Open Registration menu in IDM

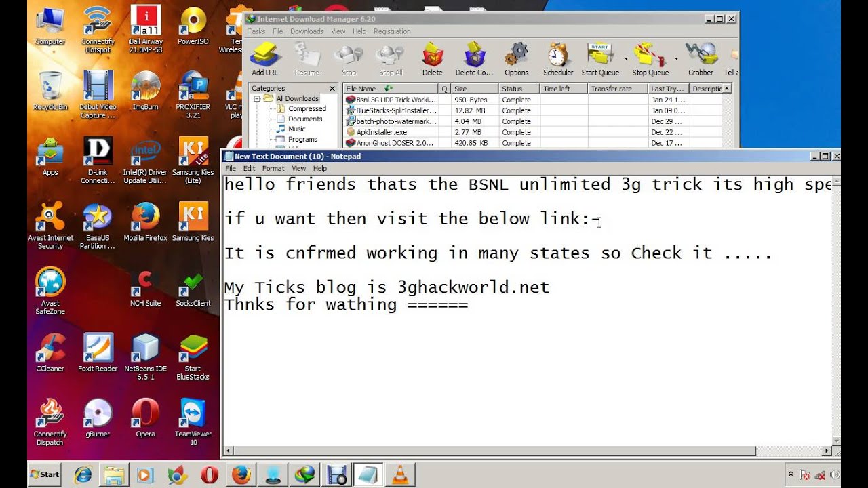392,31
